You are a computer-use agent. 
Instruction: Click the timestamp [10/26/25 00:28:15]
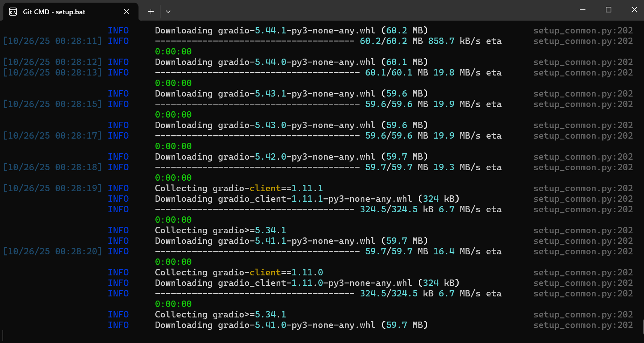[x=53, y=104]
